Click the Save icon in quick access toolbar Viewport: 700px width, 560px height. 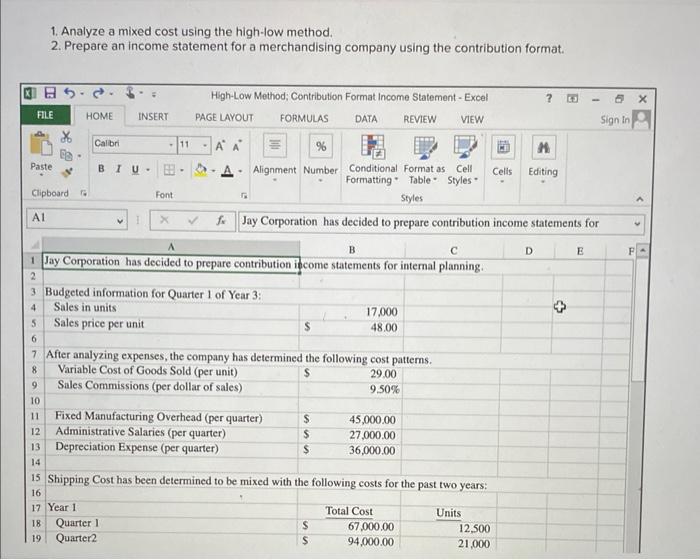pyautogui.click(x=50, y=93)
